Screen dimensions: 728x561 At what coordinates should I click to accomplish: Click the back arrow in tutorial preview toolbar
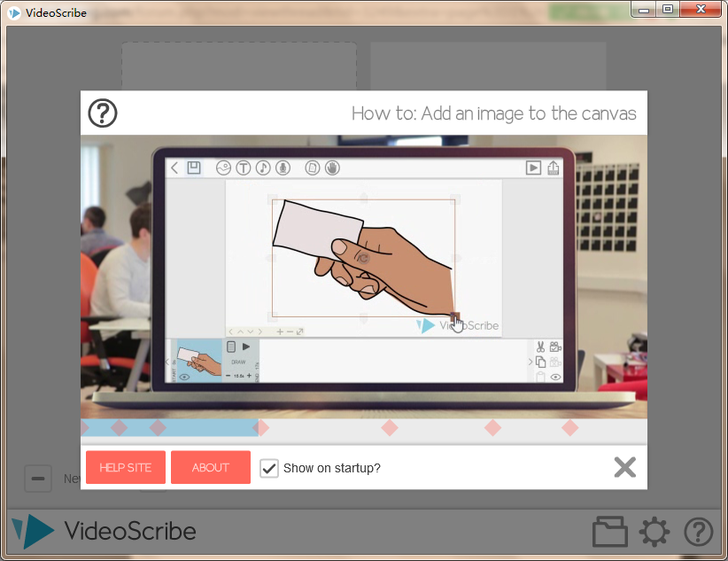174,168
